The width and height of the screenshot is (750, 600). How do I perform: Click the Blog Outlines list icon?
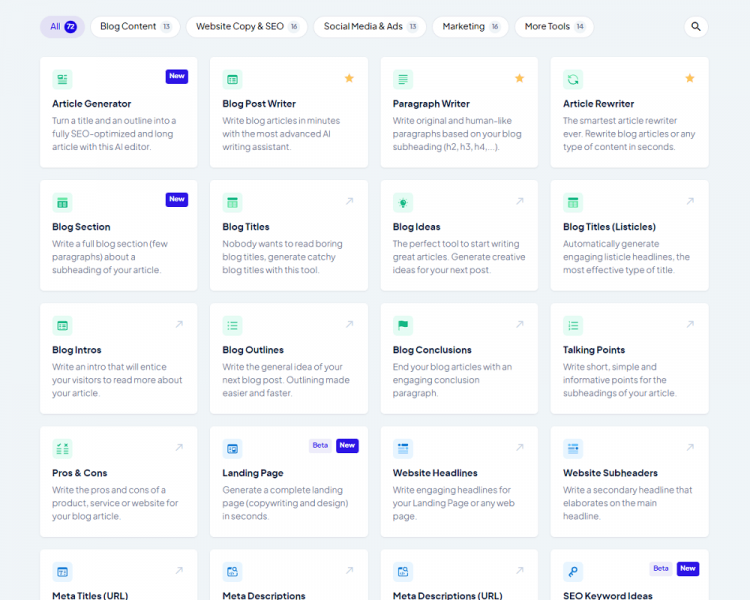click(x=232, y=326)
